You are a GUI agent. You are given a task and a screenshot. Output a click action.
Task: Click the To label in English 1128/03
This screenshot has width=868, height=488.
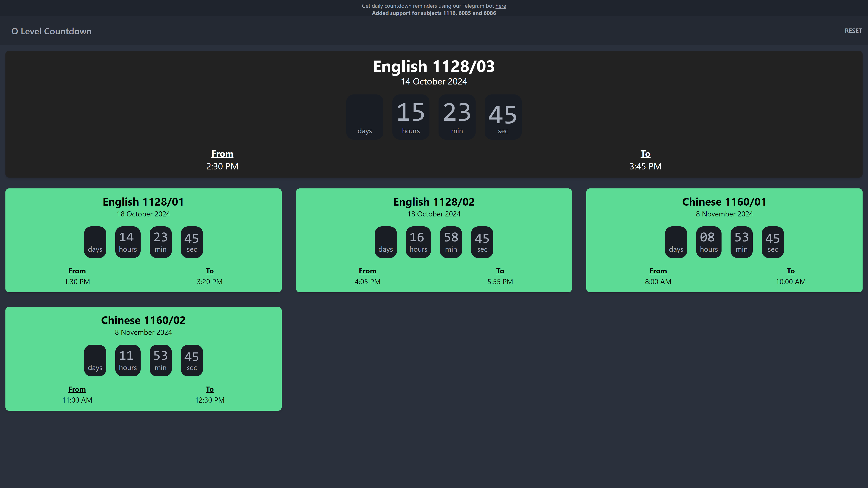click(645, 154)
